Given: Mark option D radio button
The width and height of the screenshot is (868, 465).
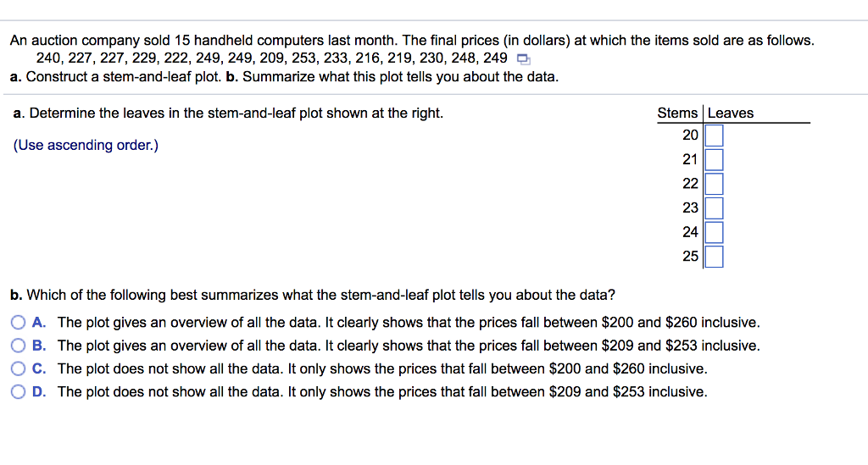Looking at the screenshot, I should point(19,391).
